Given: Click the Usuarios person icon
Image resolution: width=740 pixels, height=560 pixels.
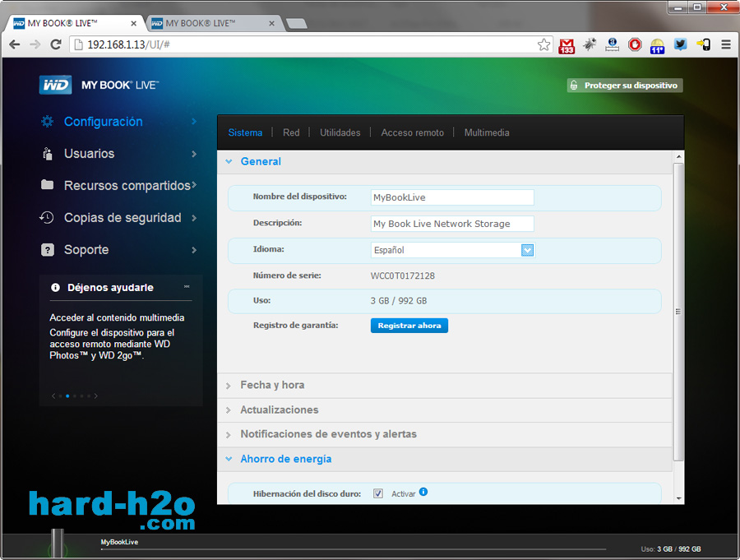Looking at the screenshot, I should point(47,154).
